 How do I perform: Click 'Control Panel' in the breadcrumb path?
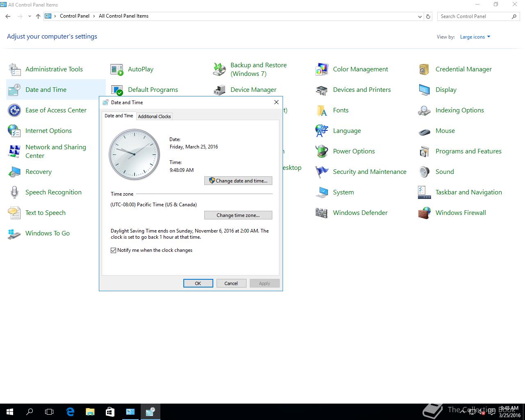pos(75,16)
